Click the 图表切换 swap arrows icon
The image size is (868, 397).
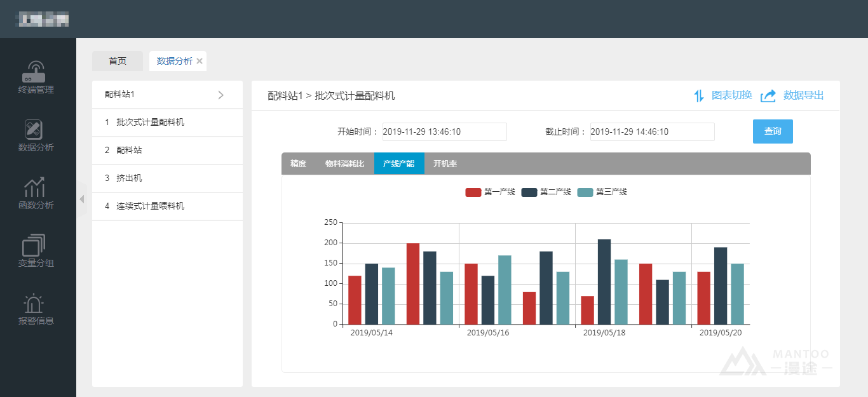click(699, 96)
